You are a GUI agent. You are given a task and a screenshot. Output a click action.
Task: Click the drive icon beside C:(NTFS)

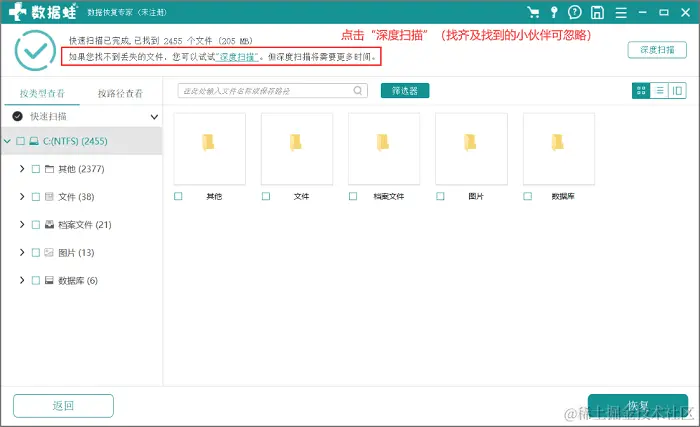34,141
